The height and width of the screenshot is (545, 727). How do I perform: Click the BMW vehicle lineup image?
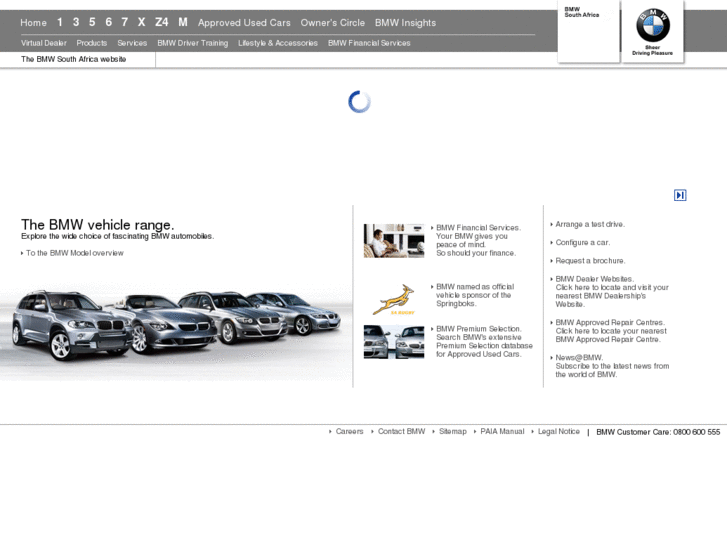coord(176,326)
